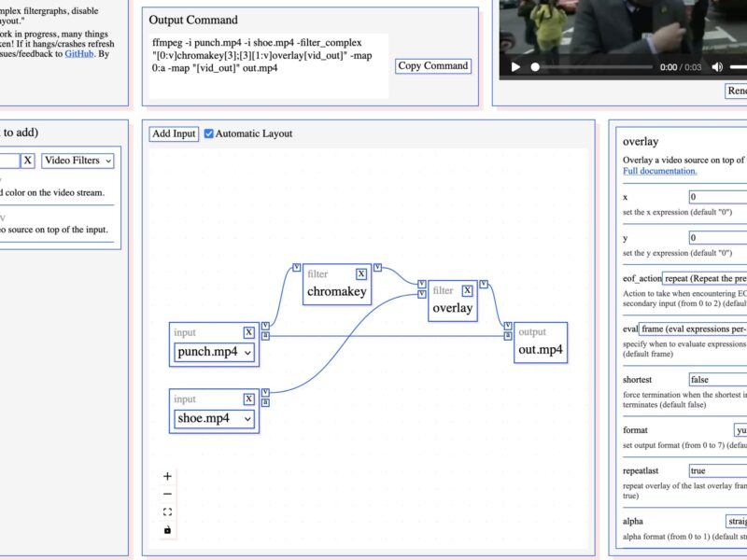Zoom out of the filtergraph canvas
Image resolution: width=747 pixels, height=560 pixels.
(x=167, y=494)
